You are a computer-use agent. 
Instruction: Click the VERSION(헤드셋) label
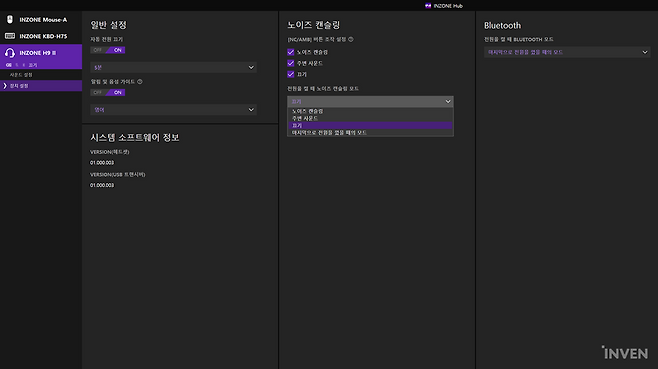110,152
